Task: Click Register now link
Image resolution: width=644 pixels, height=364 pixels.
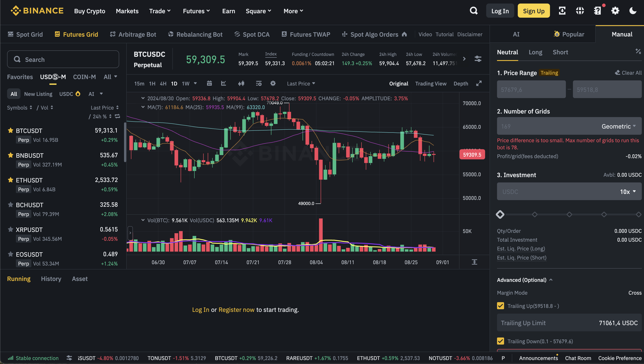Action: pos(237,309)
